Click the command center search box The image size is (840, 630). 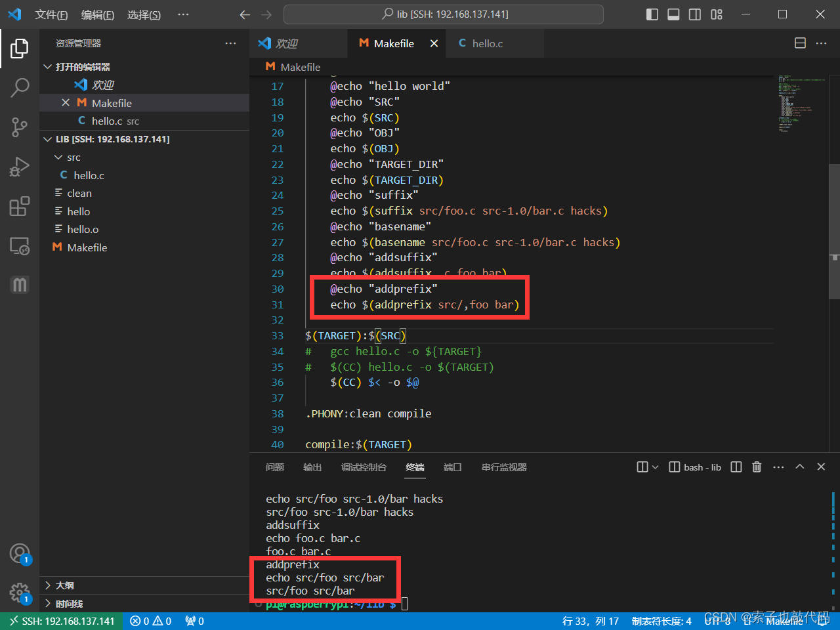(x=444, y=14)
